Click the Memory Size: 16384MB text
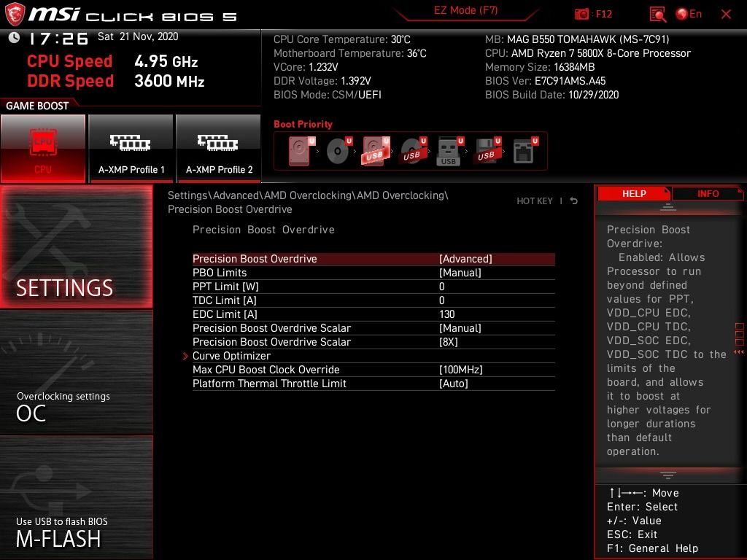 click(x=540, y=66)
